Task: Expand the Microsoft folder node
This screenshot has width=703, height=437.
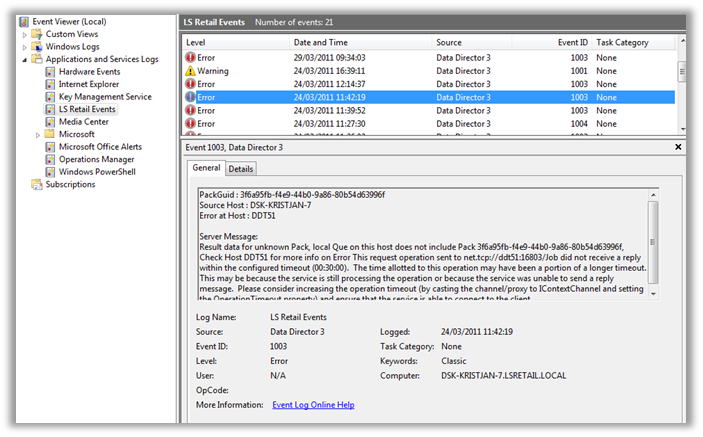Action: pyautogui.click(x=38, y=135)
